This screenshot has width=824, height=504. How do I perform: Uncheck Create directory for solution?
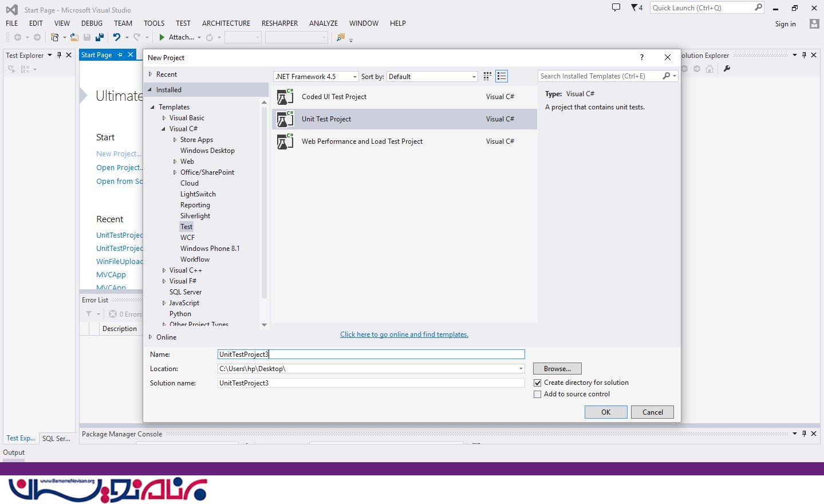click(x=537, y=383)
